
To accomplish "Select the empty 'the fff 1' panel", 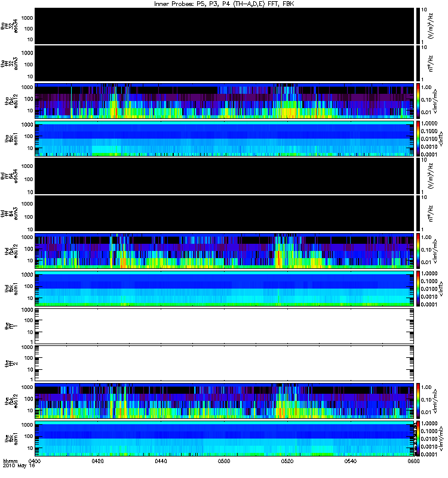I will click(x=224, y=326).
